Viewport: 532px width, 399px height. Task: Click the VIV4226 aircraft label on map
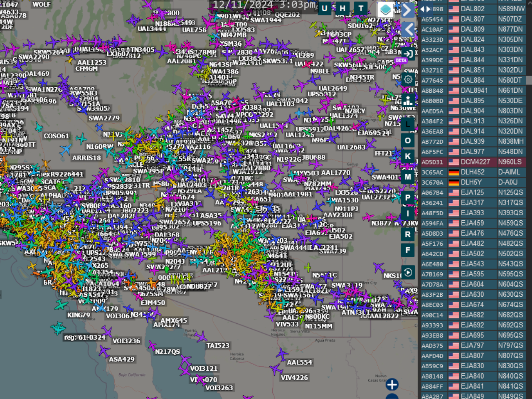(x=294, y=377)
